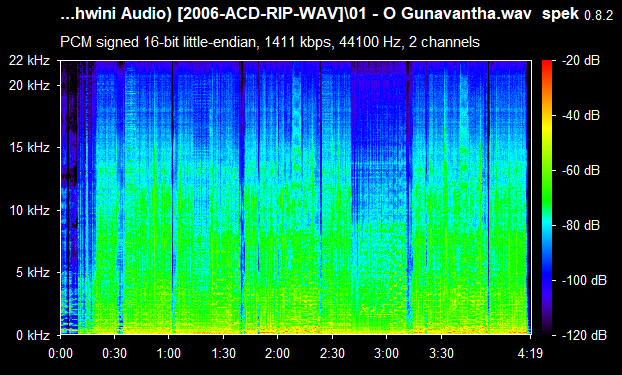This screenshot has height=375, width=622.
Task: Click the -60 dB legend label
Action: point(581,171)
